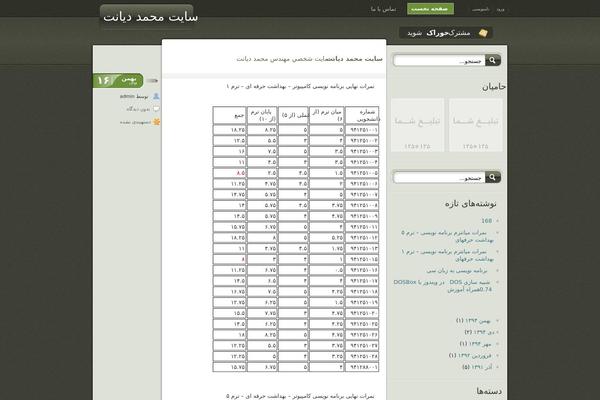Click the حامیان sidebar heading

pyautogui.click(x=494, y=87)
